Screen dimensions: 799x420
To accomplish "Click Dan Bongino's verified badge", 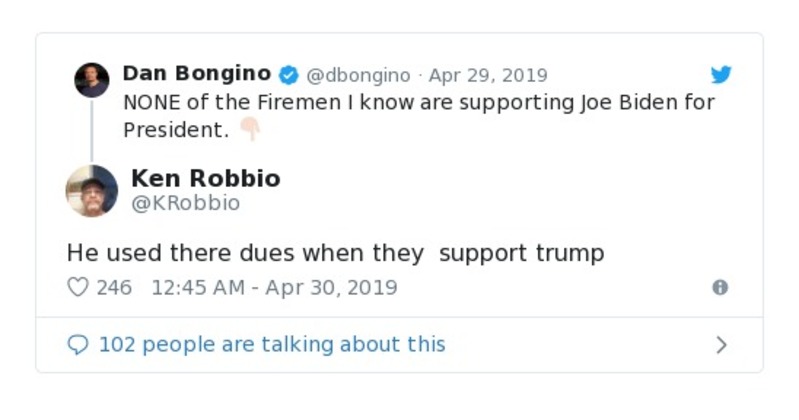I will pyautogui.click(x=288, y=75).
